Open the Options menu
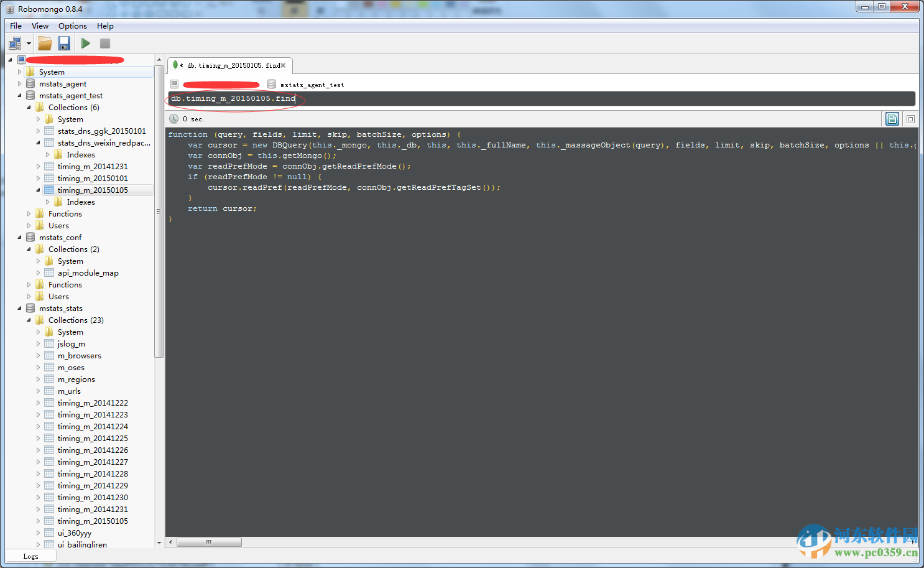924x568 pixels. 73,26
